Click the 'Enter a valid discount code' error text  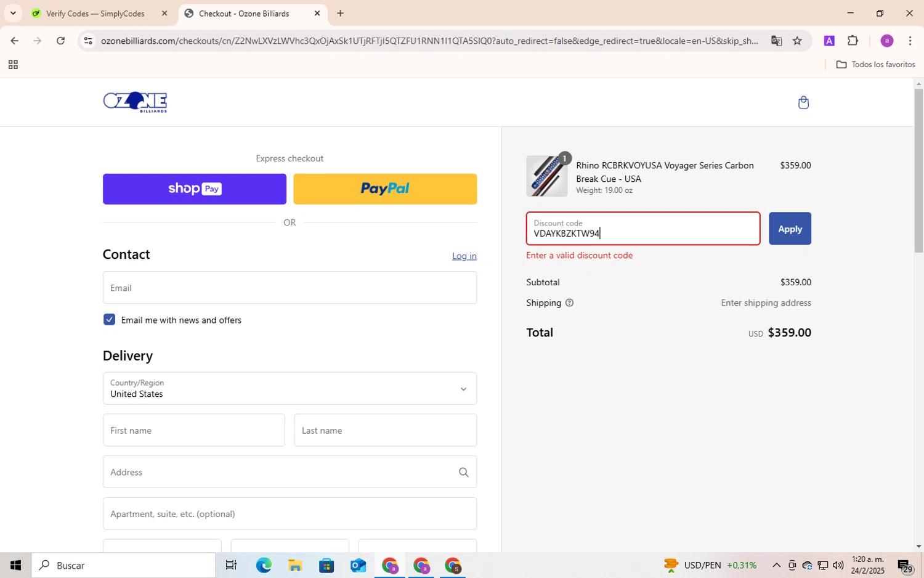579,255
